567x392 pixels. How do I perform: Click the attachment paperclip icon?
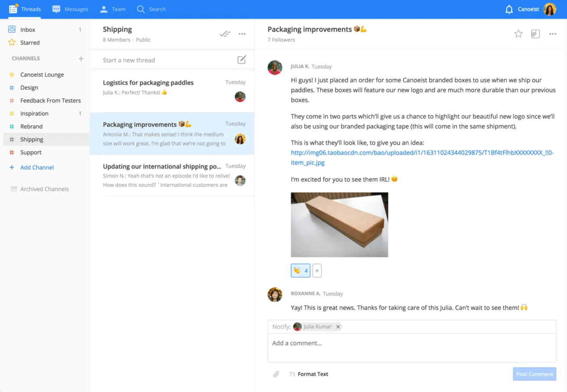[276, 374]
